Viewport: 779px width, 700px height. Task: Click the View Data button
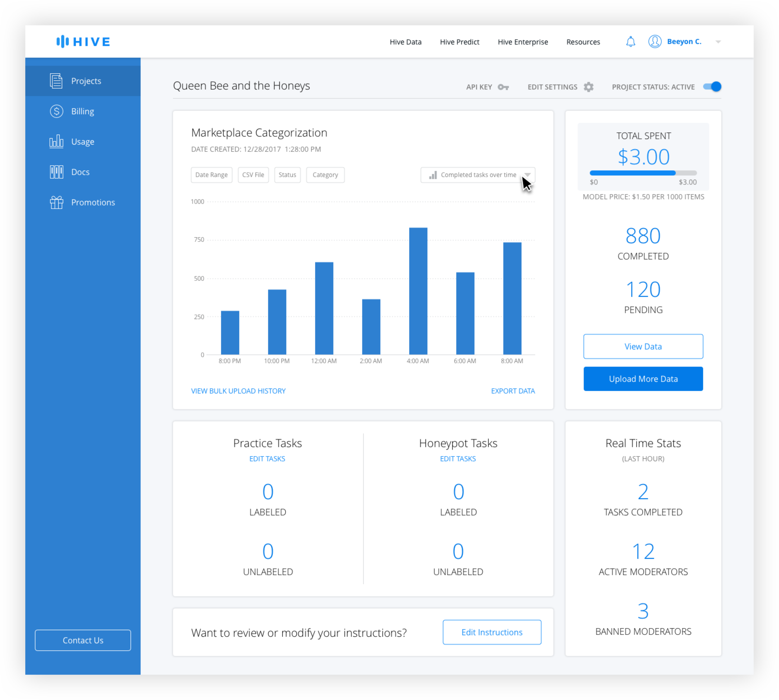[643, 346]
